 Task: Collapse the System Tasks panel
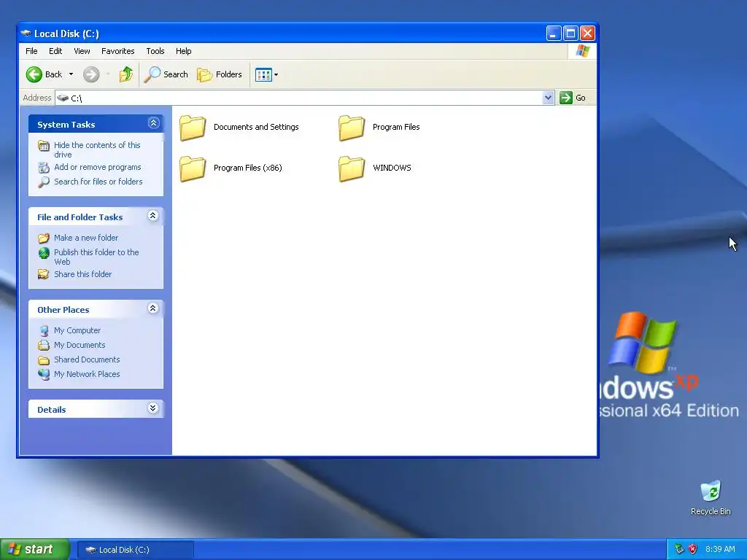point(153,123)
